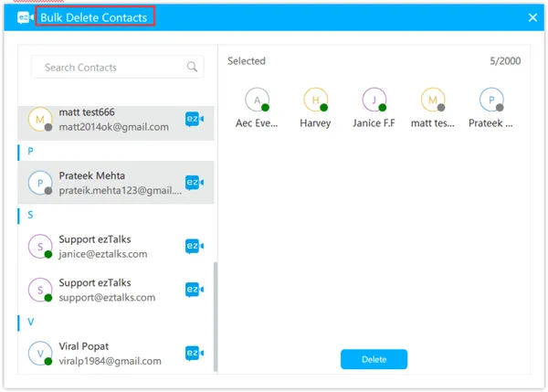Close the Bulk Delete Contacts dialog

click(532, 17)
